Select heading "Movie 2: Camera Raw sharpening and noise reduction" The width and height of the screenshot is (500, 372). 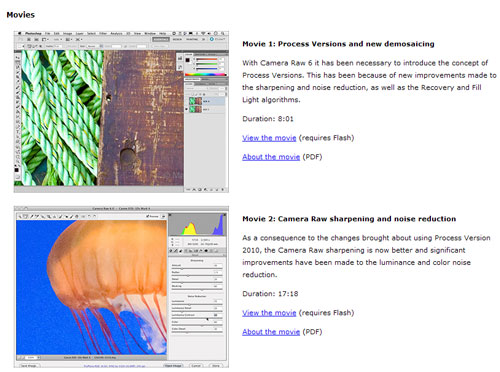(349, 219)
